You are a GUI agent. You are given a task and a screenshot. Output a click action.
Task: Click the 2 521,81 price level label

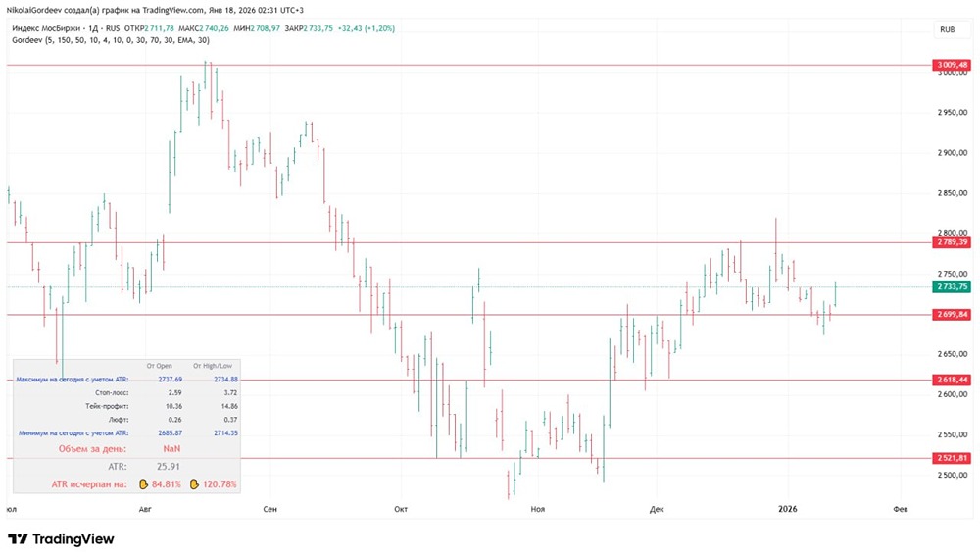pos(953,458)
